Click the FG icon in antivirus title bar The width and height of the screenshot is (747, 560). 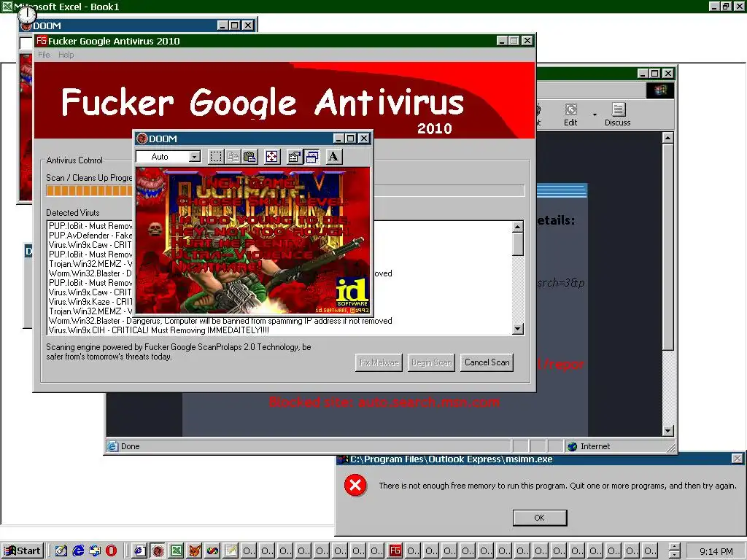(42, 41)
